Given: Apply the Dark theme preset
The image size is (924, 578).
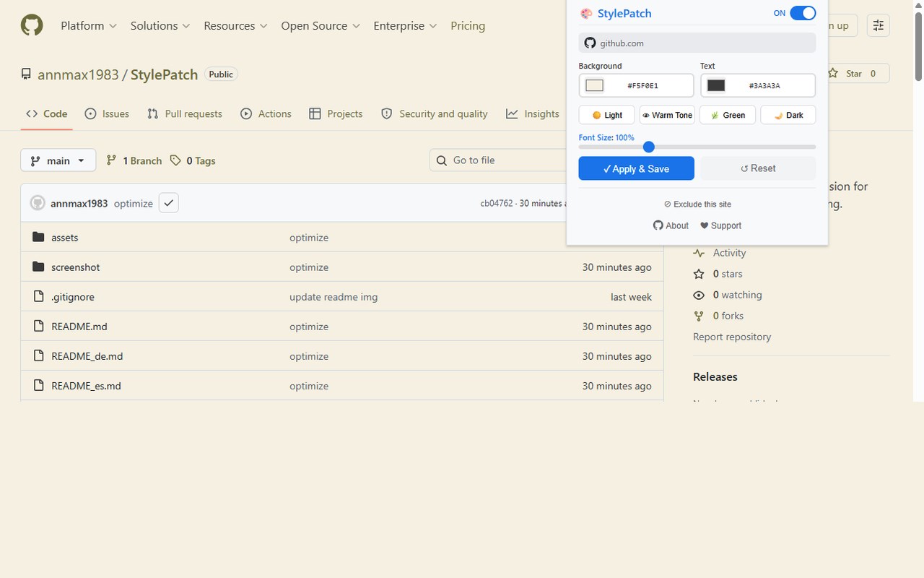Looking at the screenshot, I should 788,115.
